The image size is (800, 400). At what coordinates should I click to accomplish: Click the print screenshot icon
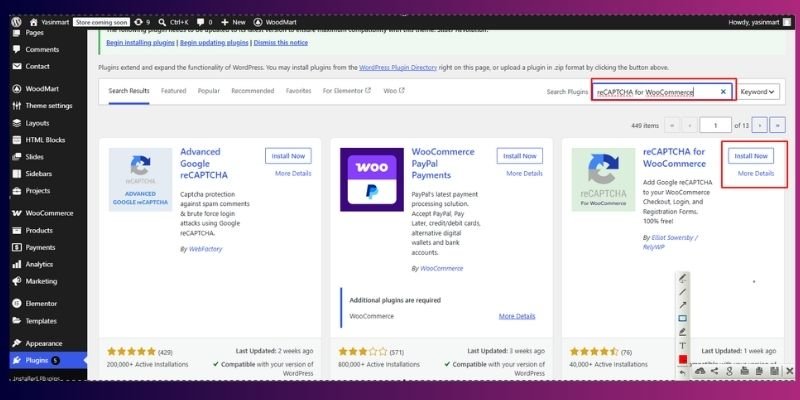coord(744,371)
